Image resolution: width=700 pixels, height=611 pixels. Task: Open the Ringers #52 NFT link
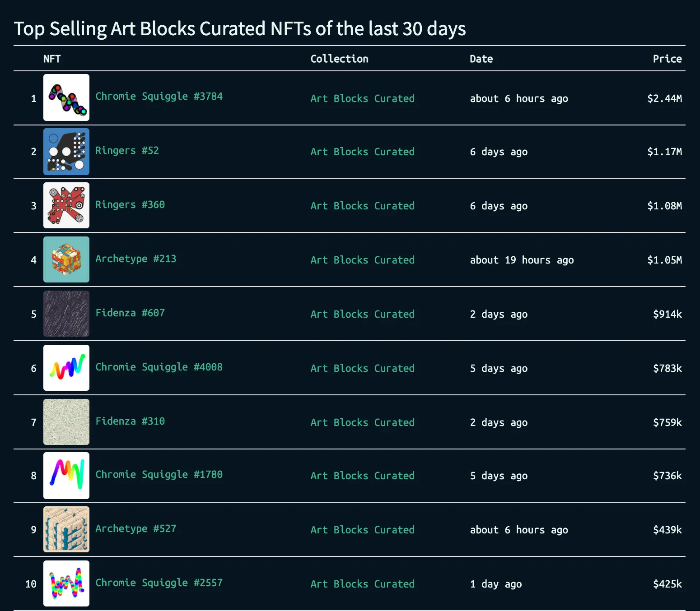pyautogui.click(x=127, y=151)
